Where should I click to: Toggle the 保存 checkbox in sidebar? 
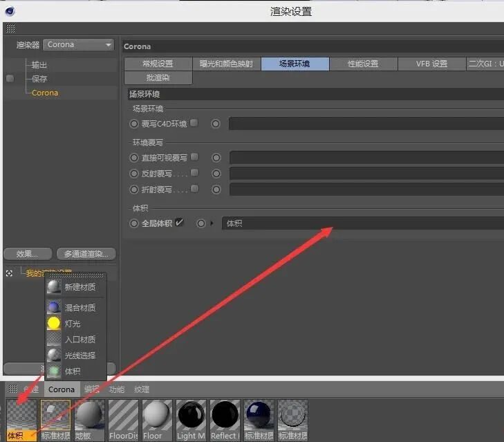[x=10, y=78]
